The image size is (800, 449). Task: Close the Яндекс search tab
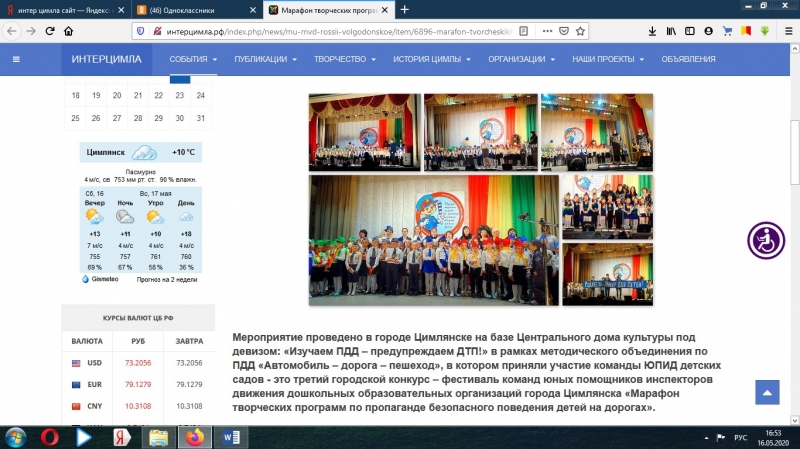pos(121,10)
